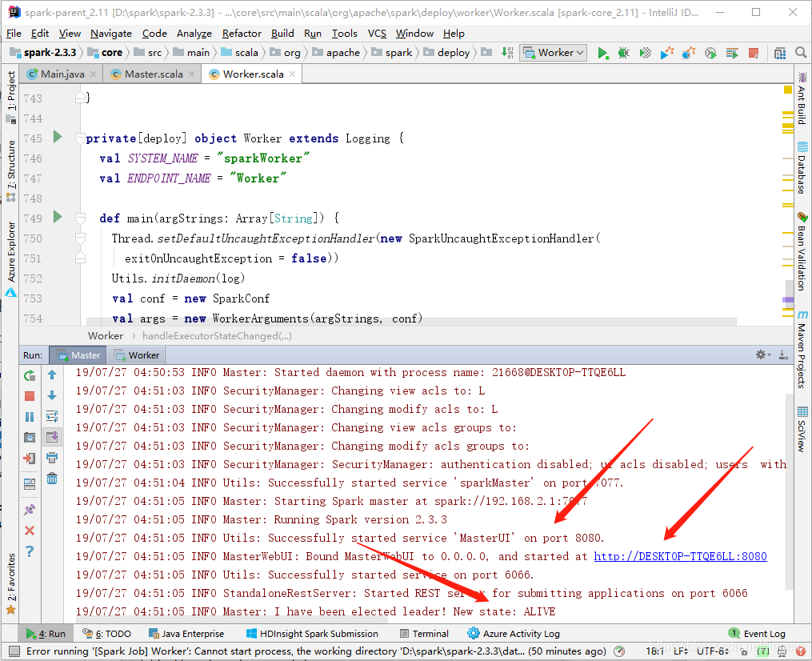Toggle 7: Structure side panel
This screenshot has height=661, width=812.
pyautogui.click(x=11, y=170)
